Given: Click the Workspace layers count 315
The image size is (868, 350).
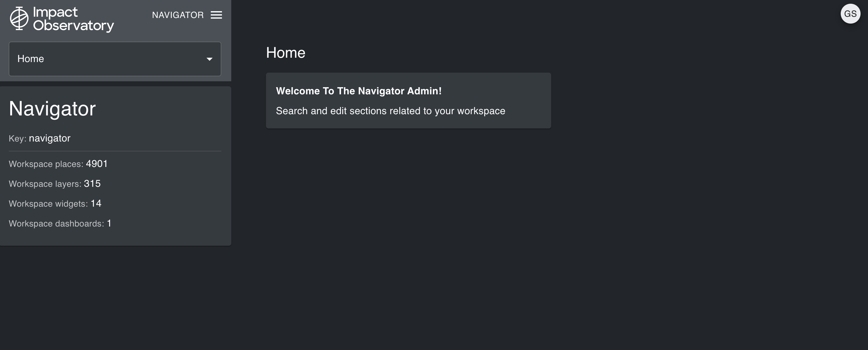Looking at the screenshot, I should click(x=92, y=184).
